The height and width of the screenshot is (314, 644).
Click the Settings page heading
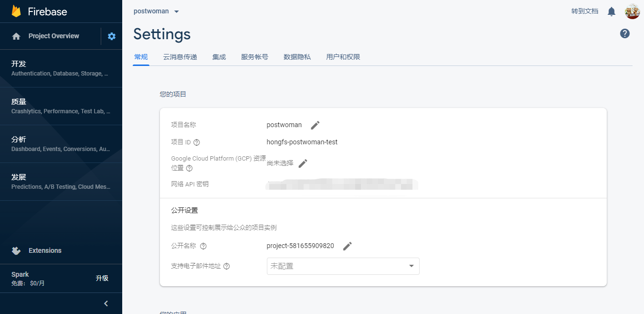(162, 34)
